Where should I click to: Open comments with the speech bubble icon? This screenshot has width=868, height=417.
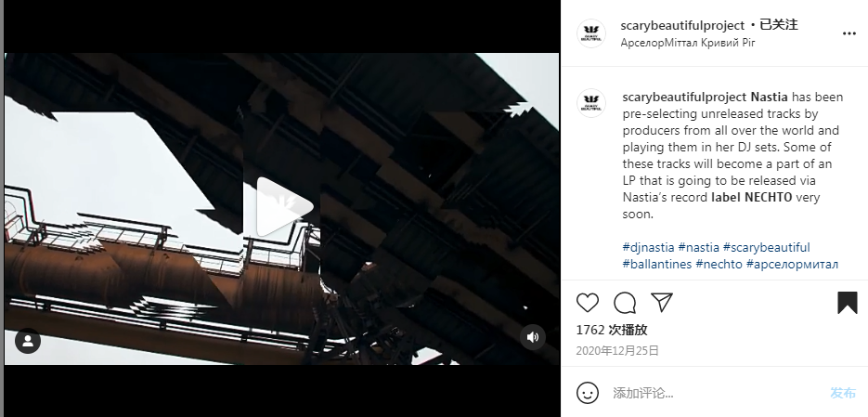(x=625, y=303)
